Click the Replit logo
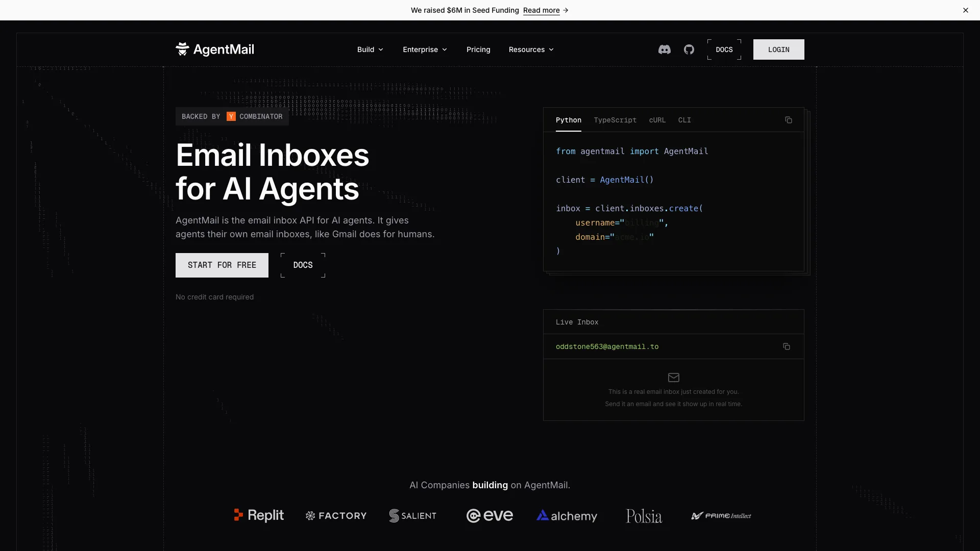The width and height of the screenshot is (980, 551). pyautogui.click(x=259, y=515)
